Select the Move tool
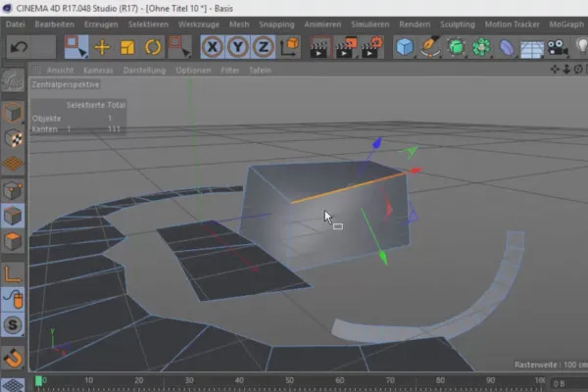Image resolution: width=588 pixels, height=392 pixels. click(x=102, y=47)
